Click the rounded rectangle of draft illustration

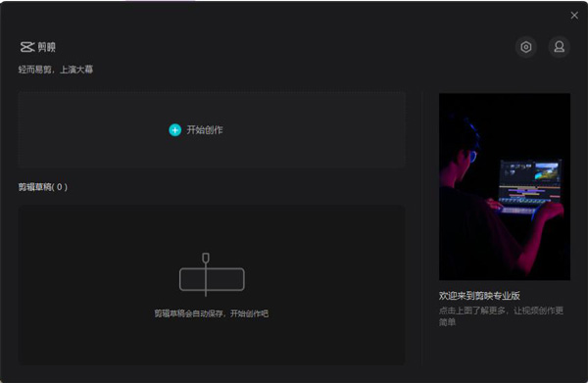[x=212, y=279]
